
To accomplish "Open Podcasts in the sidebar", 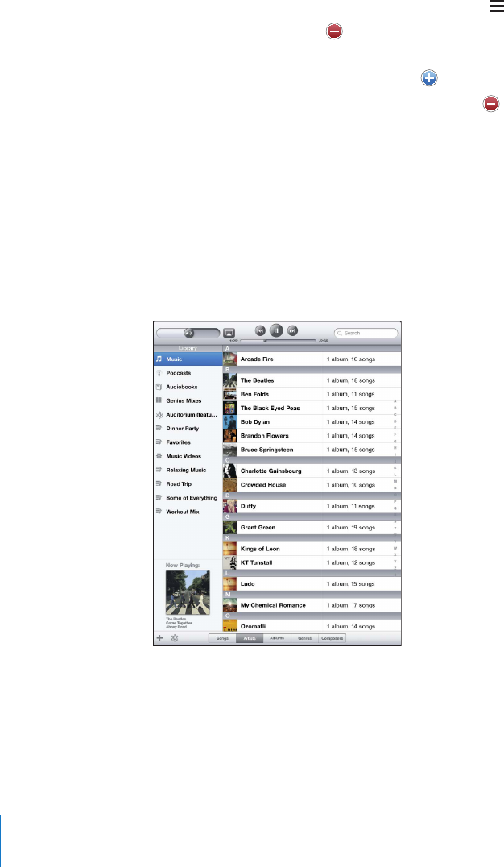I will click(x=188, y=373).
